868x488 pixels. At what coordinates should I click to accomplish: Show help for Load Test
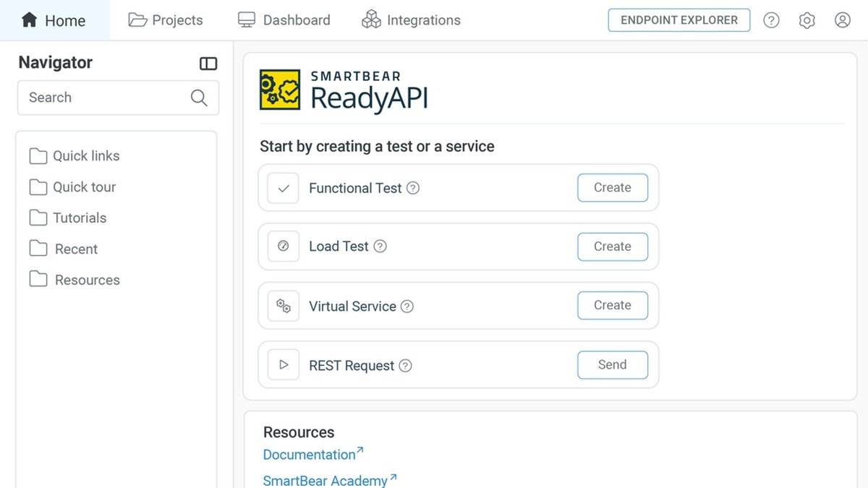pos(380,247)
